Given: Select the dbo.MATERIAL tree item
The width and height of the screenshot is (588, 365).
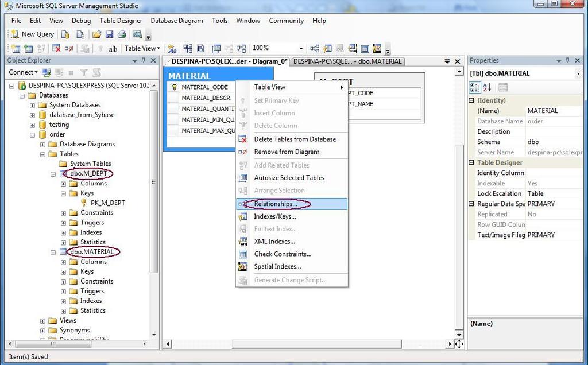Looking at the screenshot, I should click(92, 251).
